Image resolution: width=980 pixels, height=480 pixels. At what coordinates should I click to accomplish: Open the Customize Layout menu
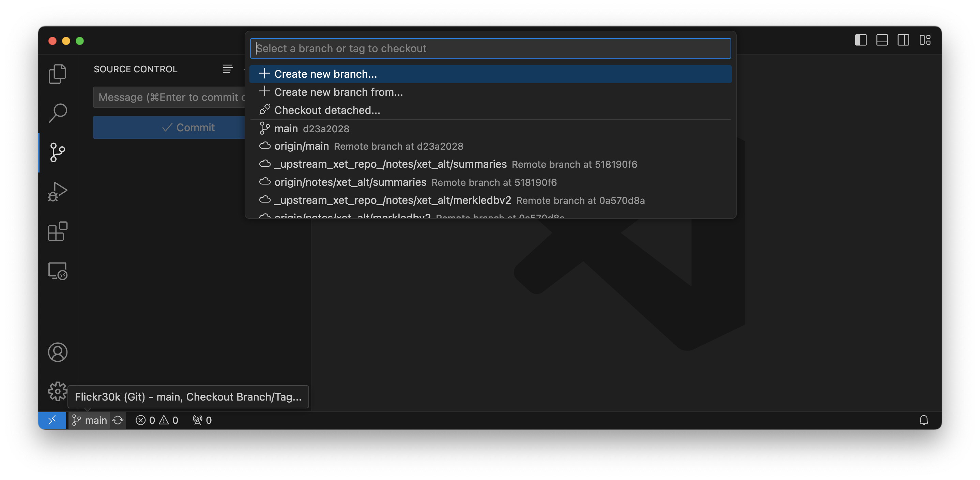925,40
